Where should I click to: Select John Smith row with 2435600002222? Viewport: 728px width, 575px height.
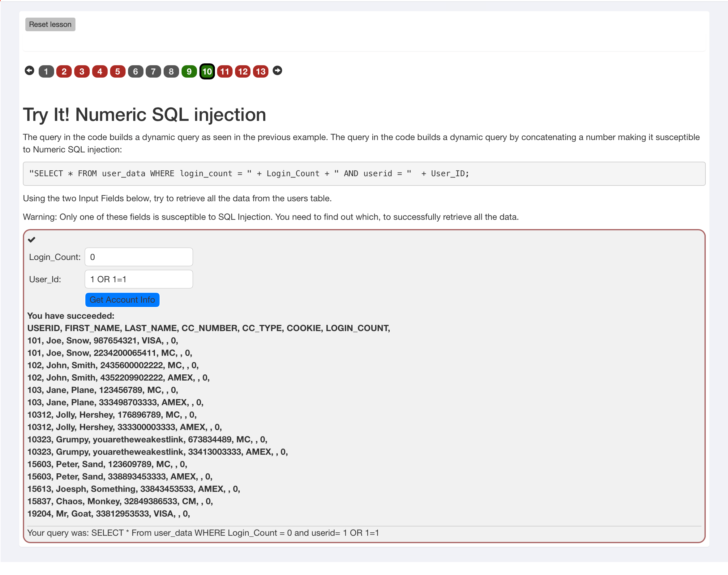click(x=113, y=365)
